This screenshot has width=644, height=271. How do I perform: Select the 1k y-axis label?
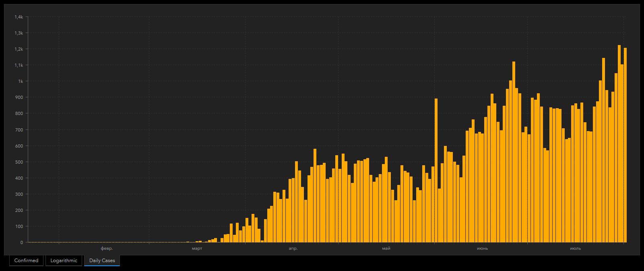pyautogui.click(x=20, y=81)
